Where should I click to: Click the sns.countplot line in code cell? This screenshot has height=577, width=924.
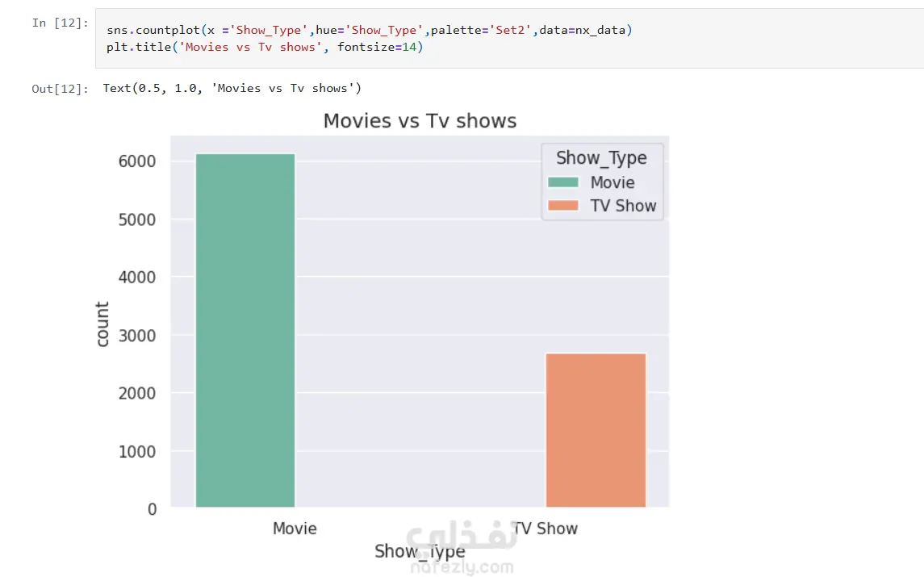click(370, 31)
